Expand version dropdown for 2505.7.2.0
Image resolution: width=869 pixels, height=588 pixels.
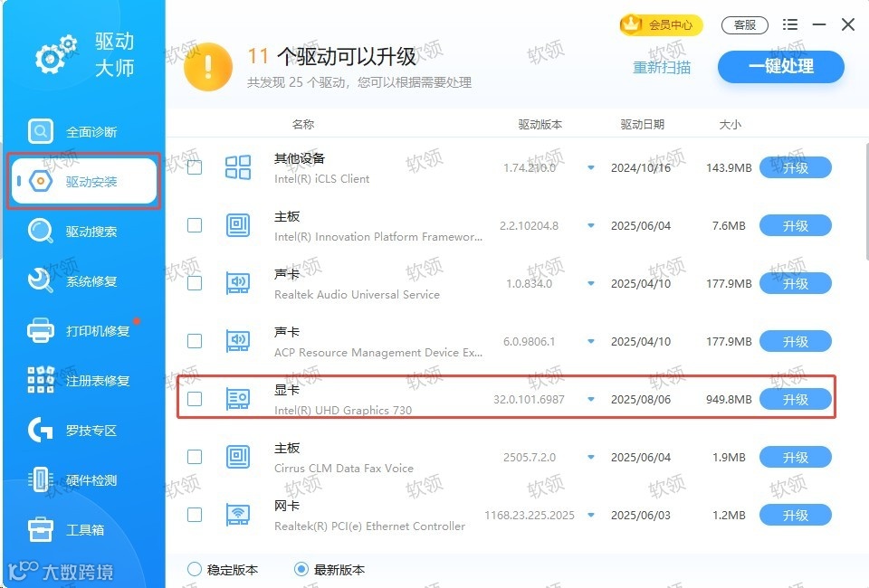pyautogui.click(x=591, y=458)
